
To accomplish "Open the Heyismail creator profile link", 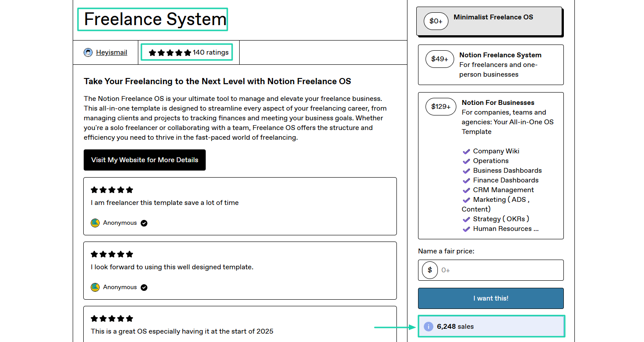I will 111,52.
